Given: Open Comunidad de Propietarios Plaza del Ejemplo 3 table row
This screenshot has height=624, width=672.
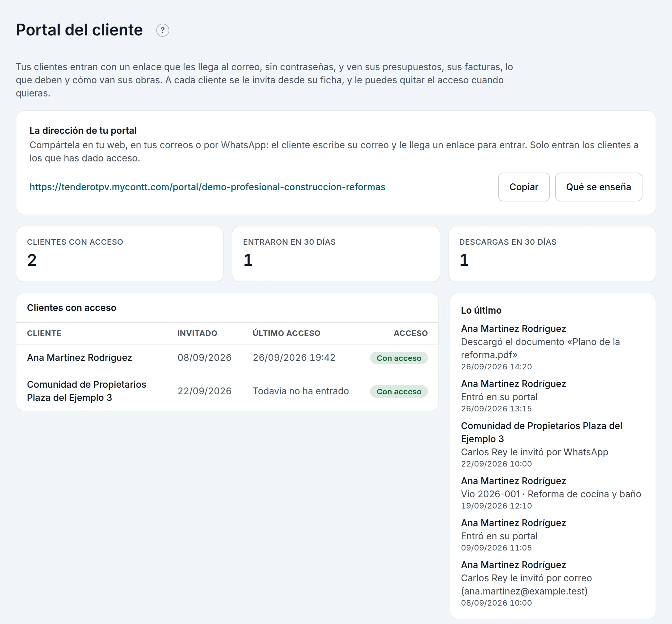Looking at the screenshot, I should (227, 391).
